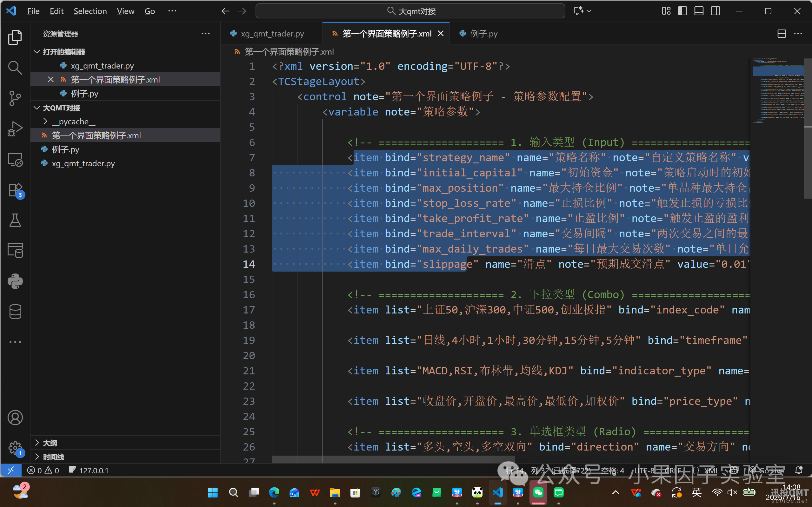812x507 pixels.
Task: Close 第一个界面策略例子.xml in open editors
Action: tap(51, 79)
